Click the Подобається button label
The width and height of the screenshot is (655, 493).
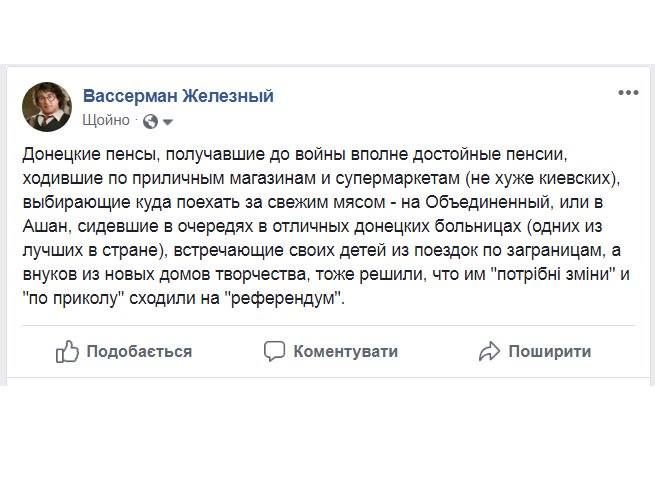pyautogui.click(x=139, y=351)
